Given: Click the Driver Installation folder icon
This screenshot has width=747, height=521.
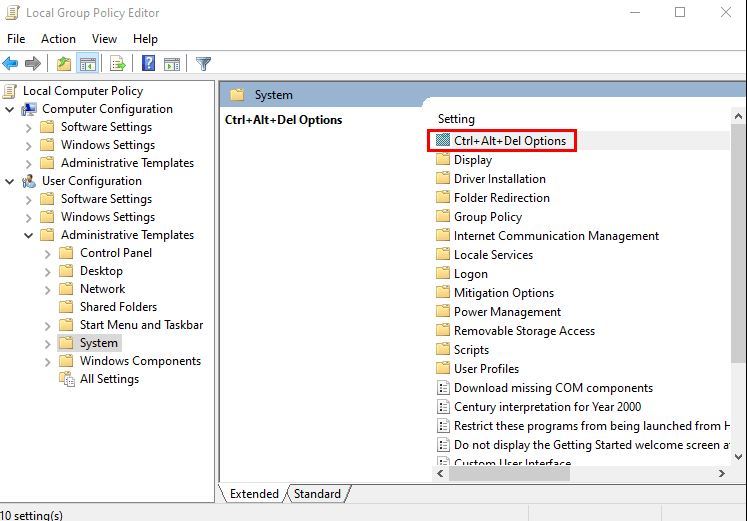Looking at the screenshot, I should coord(443,178).
